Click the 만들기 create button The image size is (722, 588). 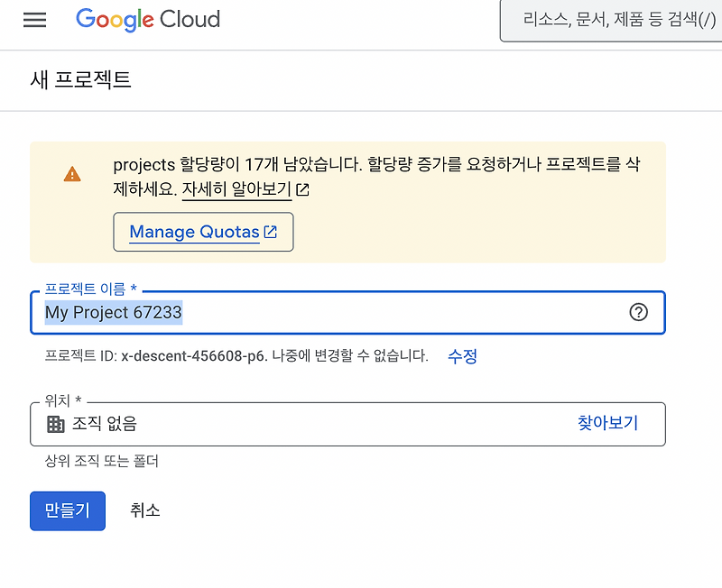(67, 510)
